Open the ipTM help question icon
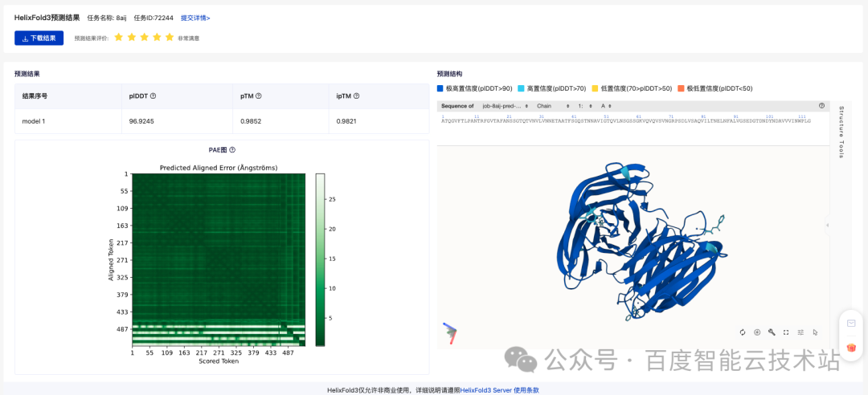The image size is (868, 395). pos(357,96)
